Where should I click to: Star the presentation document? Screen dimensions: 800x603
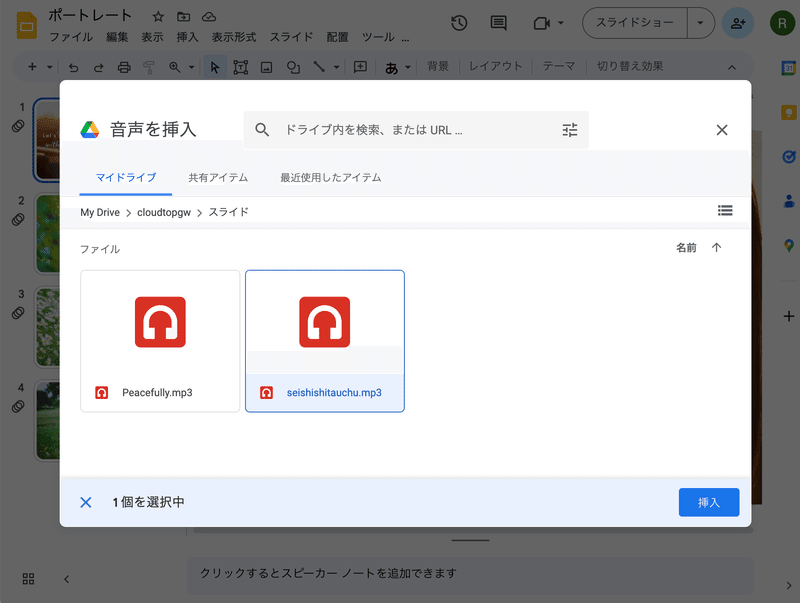coord(158,17)
